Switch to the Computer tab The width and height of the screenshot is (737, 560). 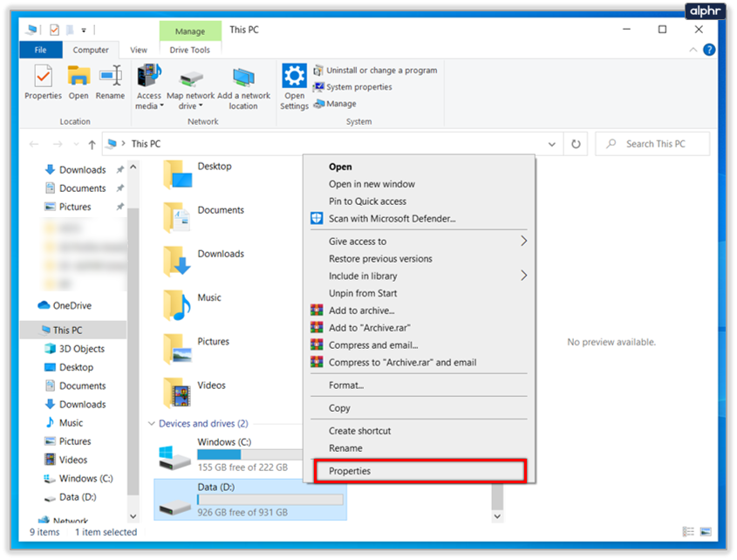pos(91,50)
